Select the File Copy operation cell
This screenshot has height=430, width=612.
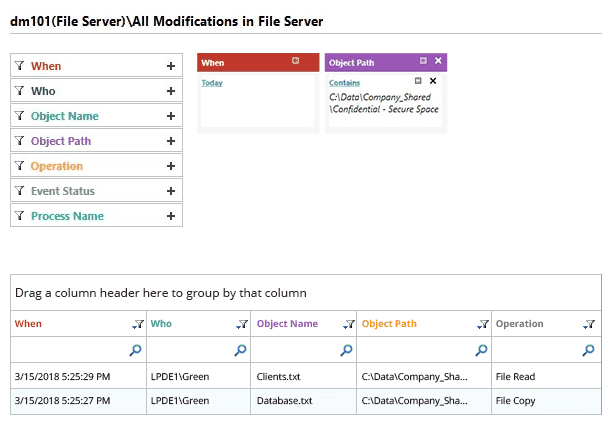[x=546, y=401]
